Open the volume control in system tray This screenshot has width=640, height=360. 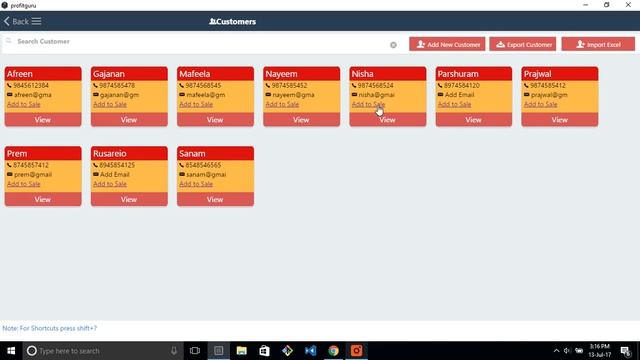click(x=567, y=351)
